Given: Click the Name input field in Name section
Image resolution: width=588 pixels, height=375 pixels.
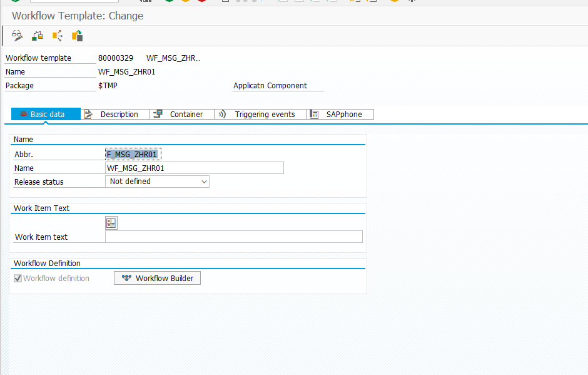Looking at the screenshot, I should (x=194, y=168).
